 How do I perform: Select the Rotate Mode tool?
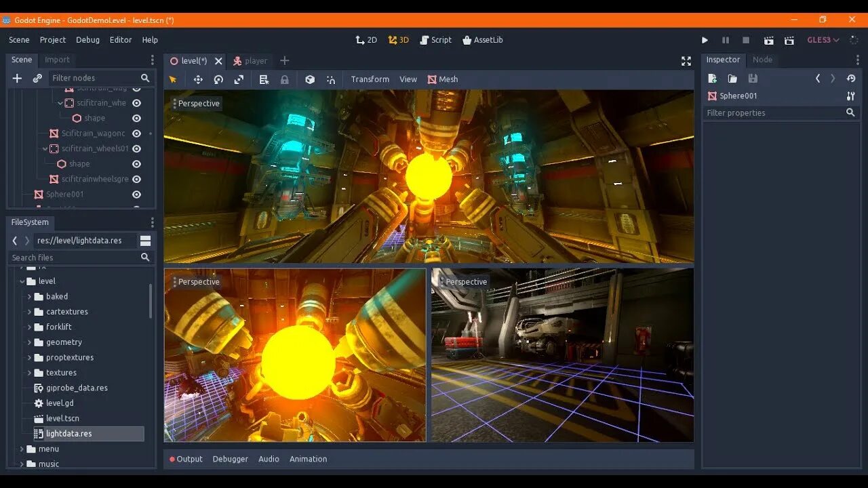(218, 79)
